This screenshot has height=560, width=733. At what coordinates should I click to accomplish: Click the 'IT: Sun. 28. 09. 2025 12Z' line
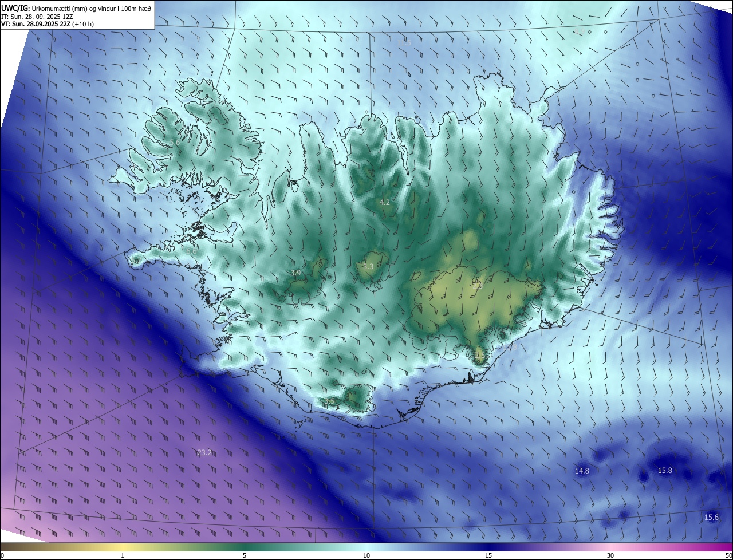[x=37, y=17]
